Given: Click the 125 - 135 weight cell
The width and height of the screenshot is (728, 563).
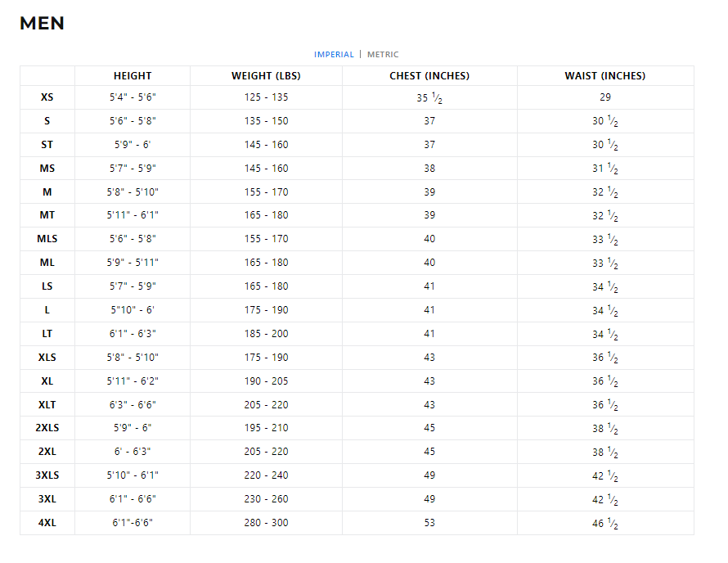Looking at the screenshot, I should coord(266,97).
